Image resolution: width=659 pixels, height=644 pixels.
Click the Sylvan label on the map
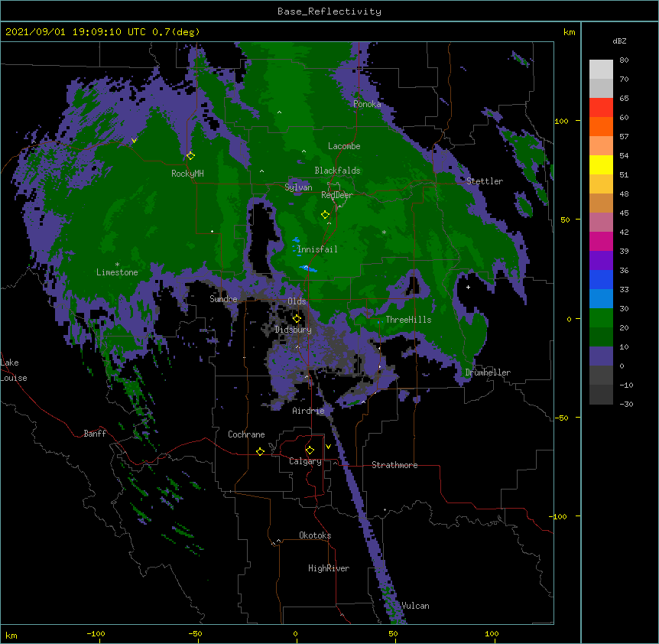(298, 187)
